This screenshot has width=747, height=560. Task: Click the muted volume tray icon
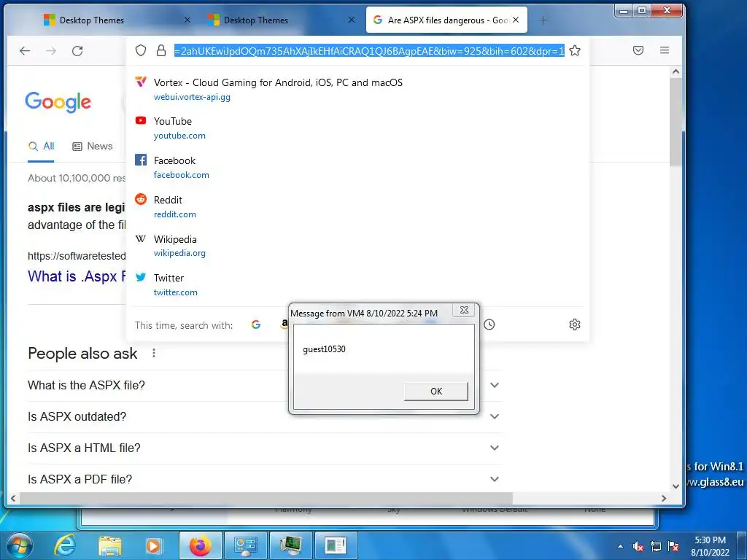pos(638,546)
